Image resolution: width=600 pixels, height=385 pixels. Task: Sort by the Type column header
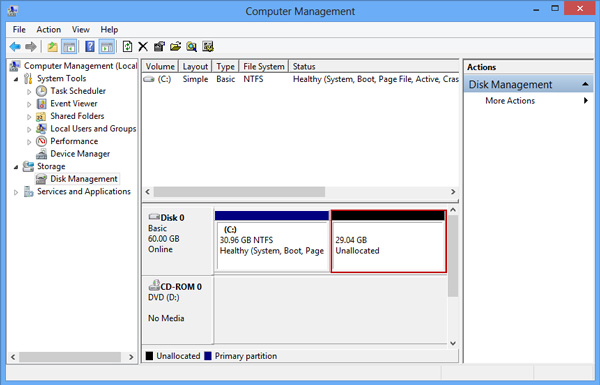pos(225,67)
